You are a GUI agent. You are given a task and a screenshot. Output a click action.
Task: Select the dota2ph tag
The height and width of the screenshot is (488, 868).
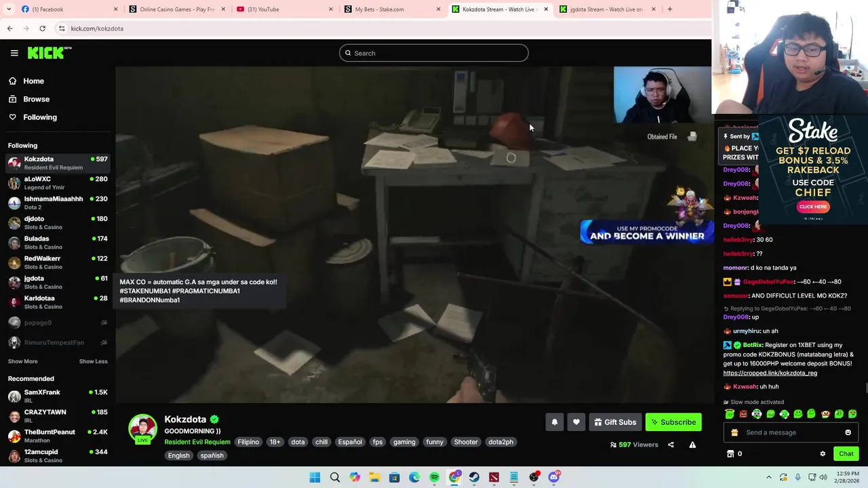[x=500, y=442]
